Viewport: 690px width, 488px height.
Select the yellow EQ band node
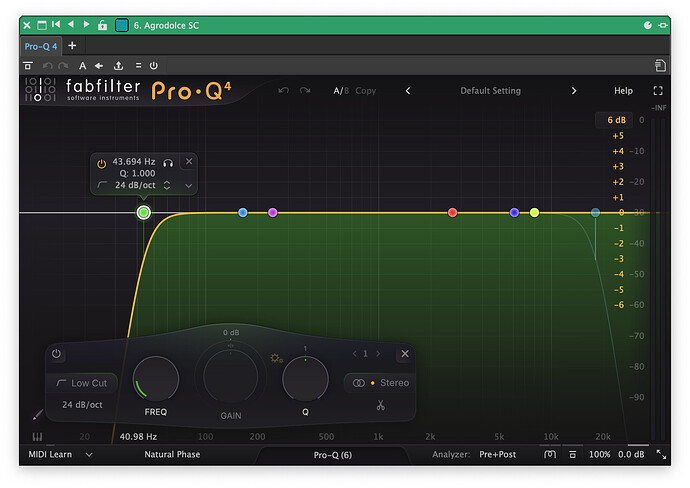pos(534,213)
